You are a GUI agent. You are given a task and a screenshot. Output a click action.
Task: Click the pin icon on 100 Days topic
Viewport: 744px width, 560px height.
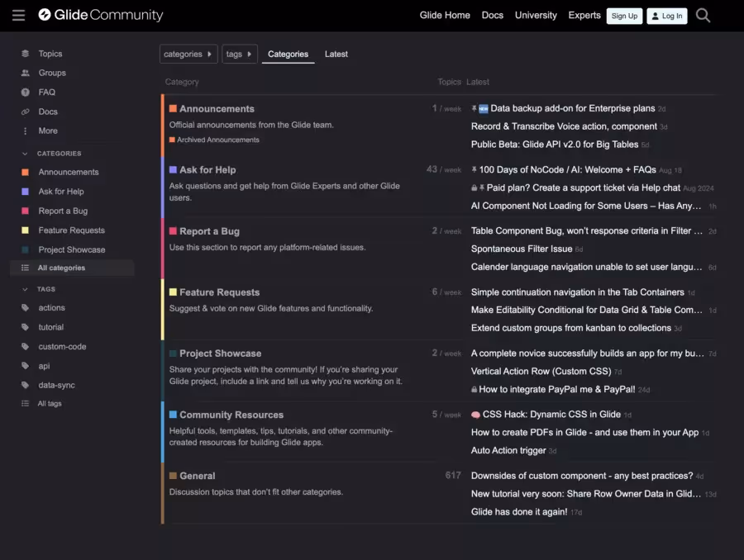474,170
